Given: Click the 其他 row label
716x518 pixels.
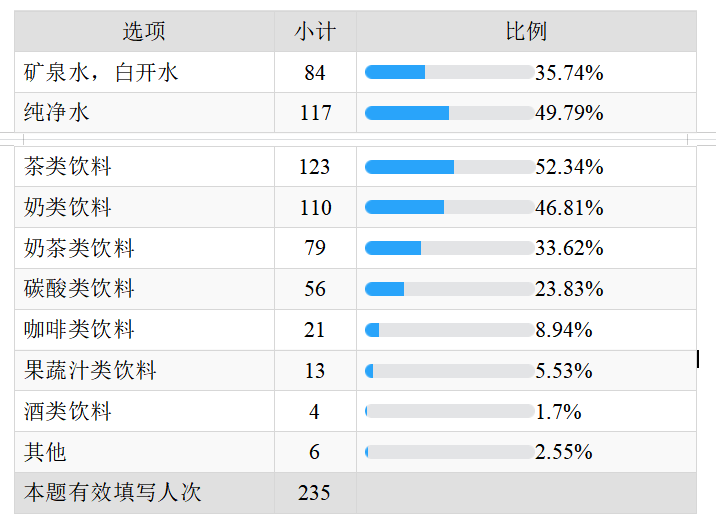Looking at the screenshot, I should (x=45, y=452).
